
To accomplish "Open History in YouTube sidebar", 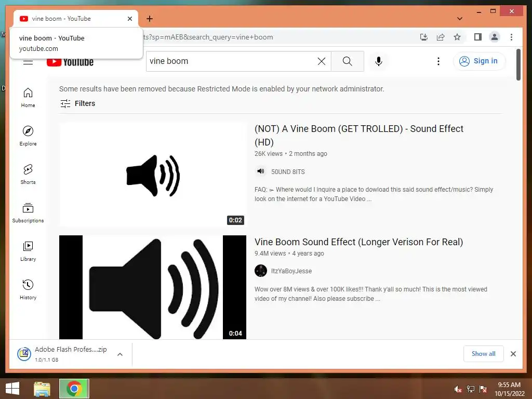I will 28,289.
